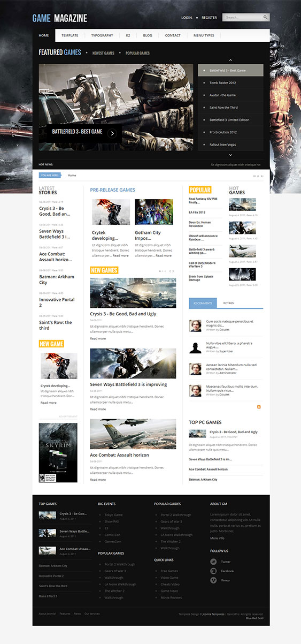Open the Blog menu item
This screenshot has width=301, height=644.
point(148,35)
